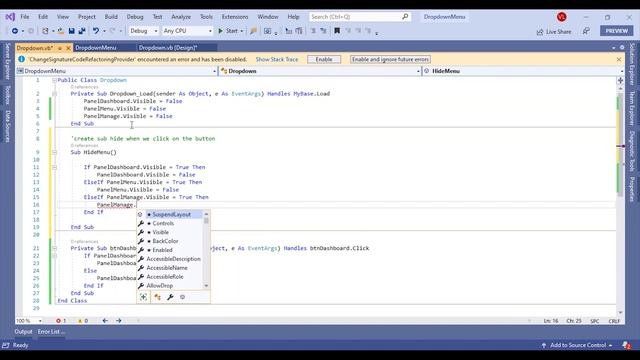Open the Undo history dropdown arrow
The image size is (640, 360).
point(104,31)
